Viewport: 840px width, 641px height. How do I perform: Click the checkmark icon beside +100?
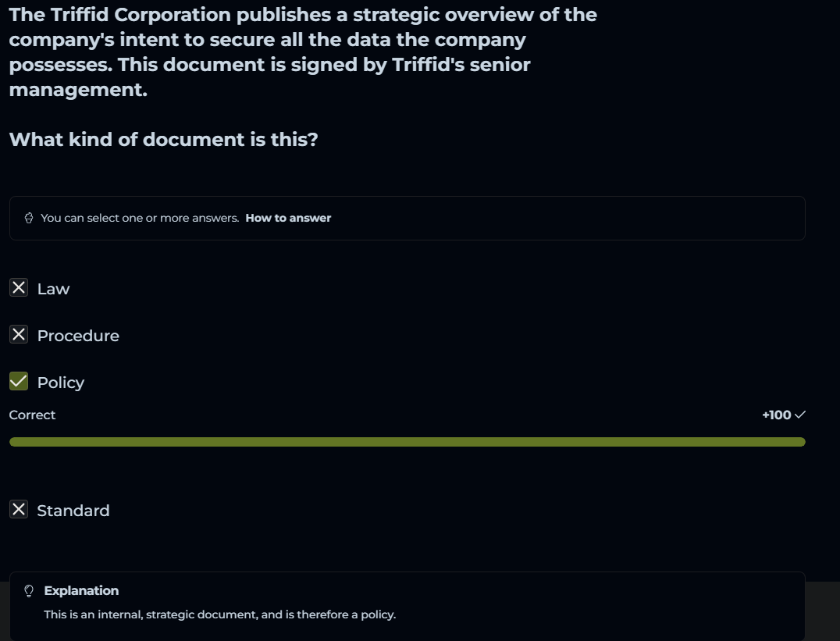[x=799, y=415]
